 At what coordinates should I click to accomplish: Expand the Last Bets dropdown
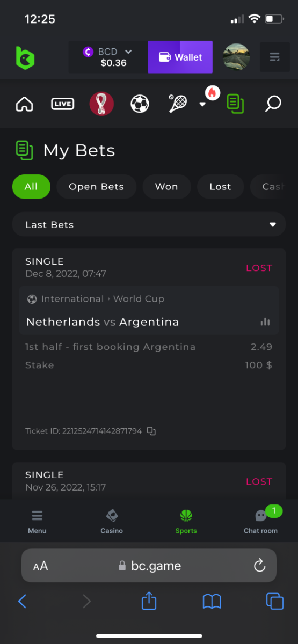coord(149,224)
